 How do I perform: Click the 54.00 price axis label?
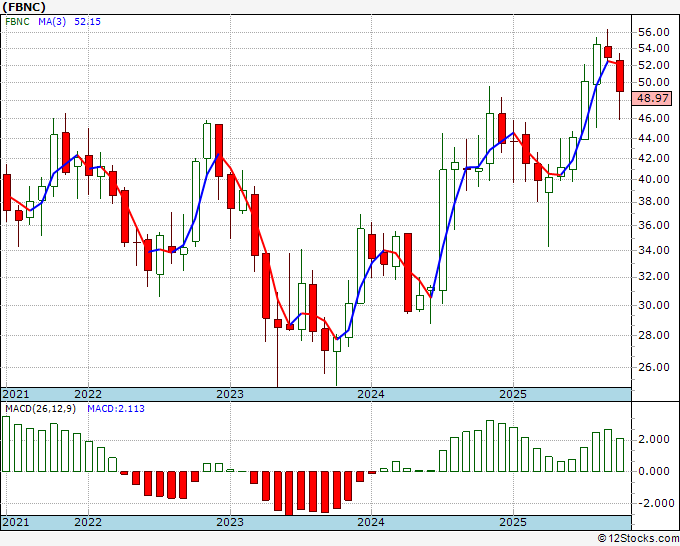653,48
